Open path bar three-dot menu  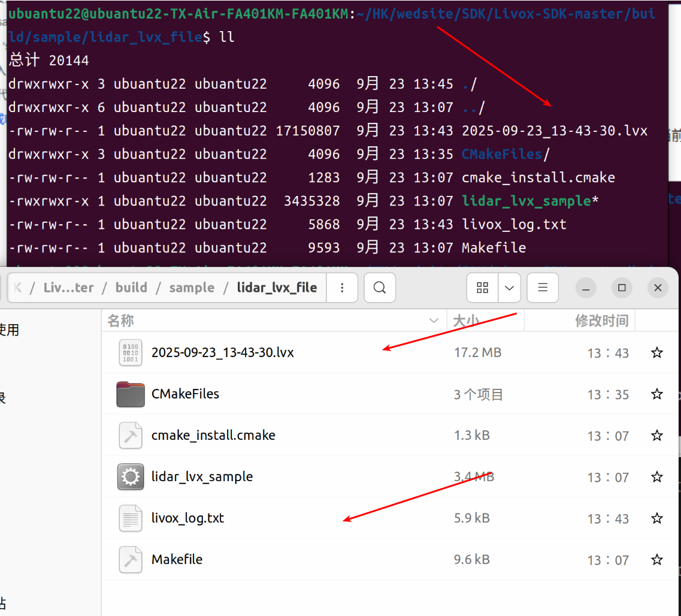point(342,288)
